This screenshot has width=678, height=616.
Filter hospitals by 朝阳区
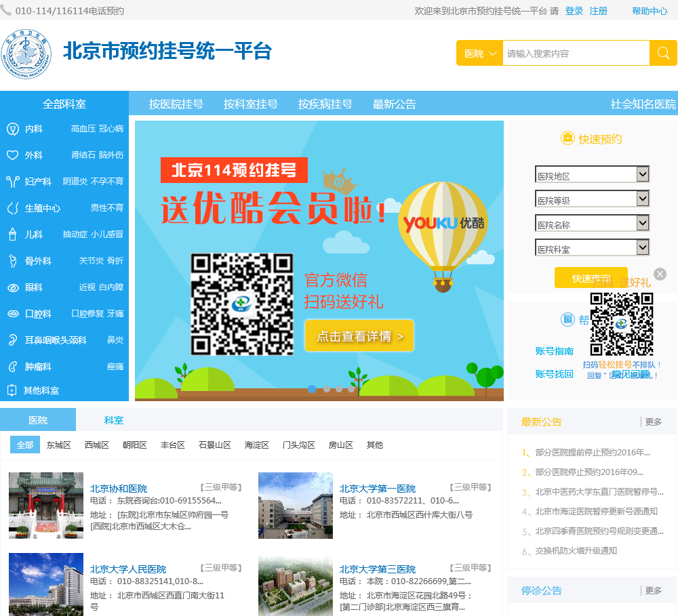click(134, 445)
